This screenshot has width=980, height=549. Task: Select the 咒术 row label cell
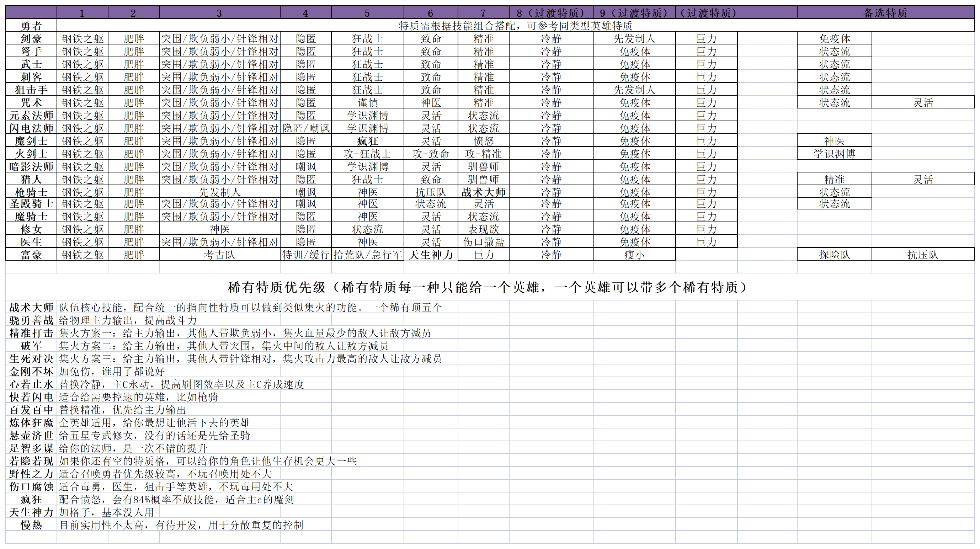[x=31, y=102]
